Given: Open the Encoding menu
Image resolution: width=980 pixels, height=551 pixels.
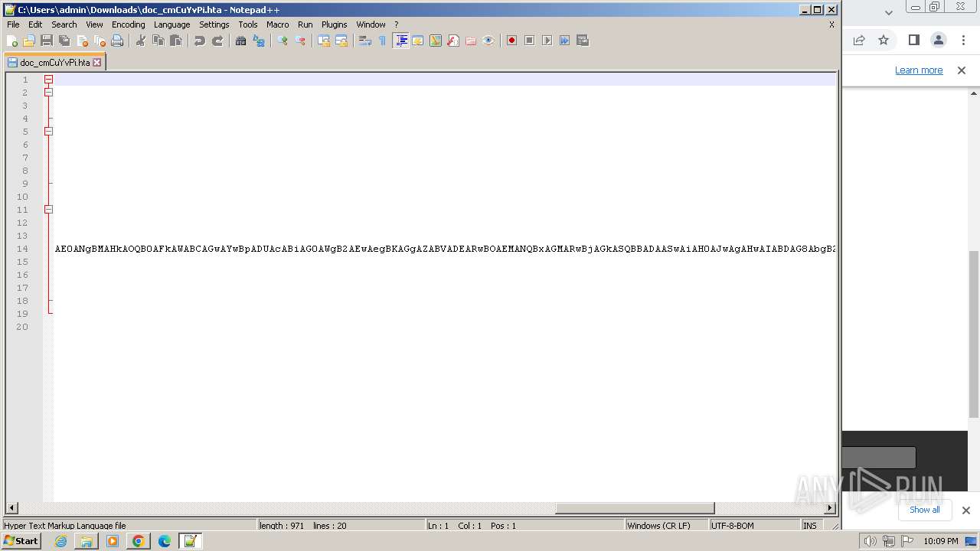Looking at the screenshot, I should tap(128, 24).
